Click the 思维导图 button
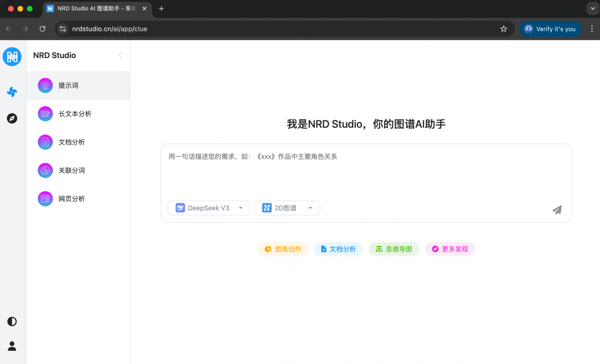The height and width of the screenshot is (364, 600). tap(394, 249)
